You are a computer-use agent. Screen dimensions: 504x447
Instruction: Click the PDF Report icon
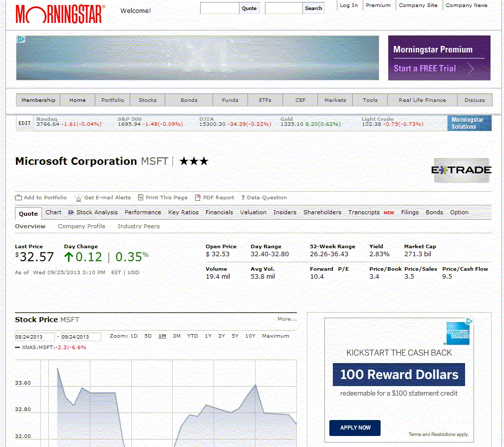[x=198, y=198]
